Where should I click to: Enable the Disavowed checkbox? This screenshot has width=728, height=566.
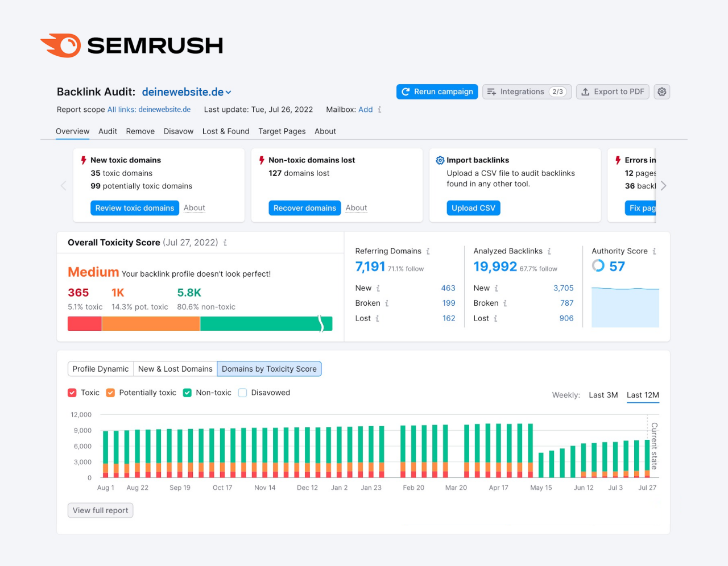coord(243,393)
